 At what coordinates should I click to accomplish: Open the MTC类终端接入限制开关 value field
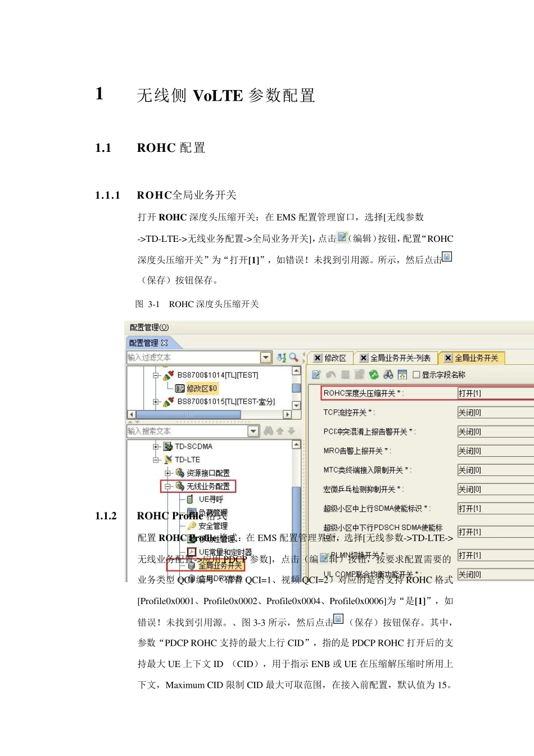click(496, 470)
